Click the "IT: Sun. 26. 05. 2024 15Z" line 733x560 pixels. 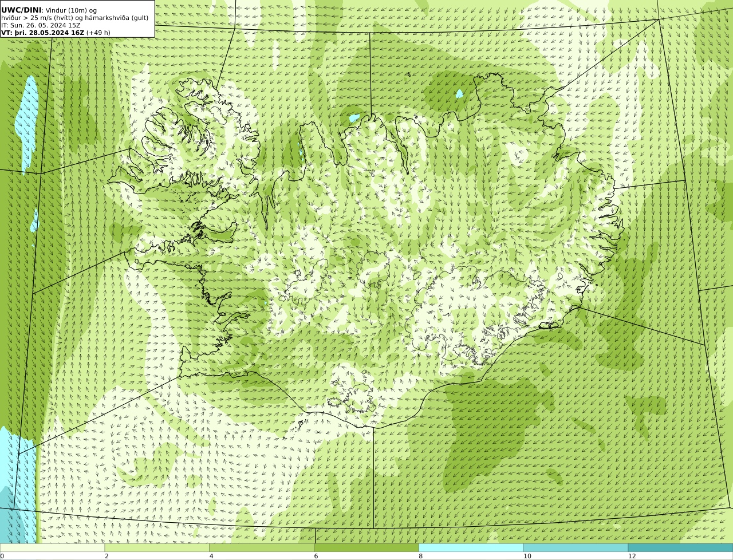click(x=41, y=25)
